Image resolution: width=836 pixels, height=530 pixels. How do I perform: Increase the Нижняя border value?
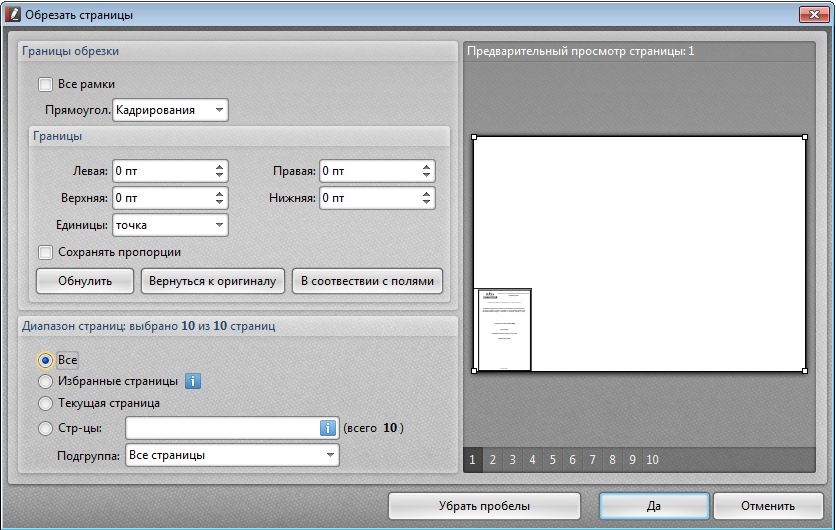pyautogui.click(x=426, y=194)
